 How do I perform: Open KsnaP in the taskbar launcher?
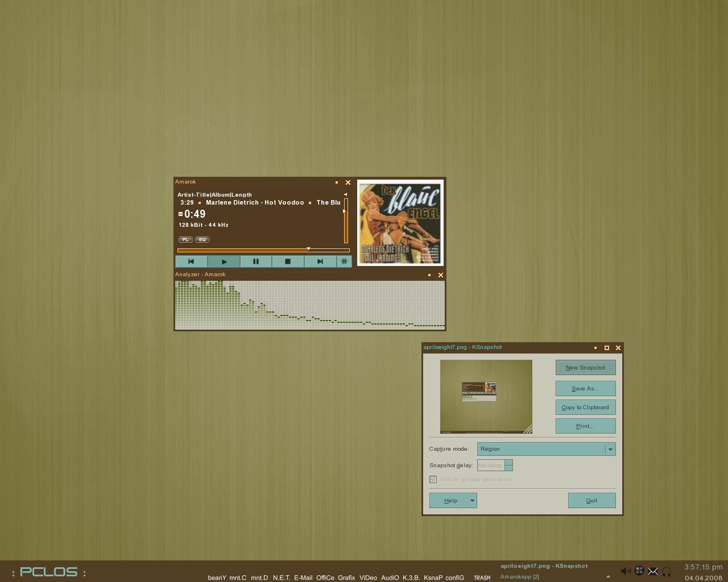(433, 577)
